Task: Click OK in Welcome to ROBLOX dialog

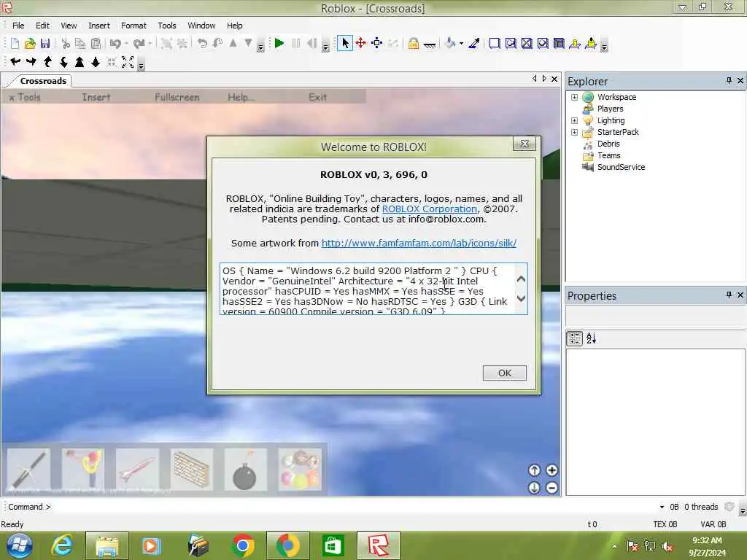Action: click(505, 373)
